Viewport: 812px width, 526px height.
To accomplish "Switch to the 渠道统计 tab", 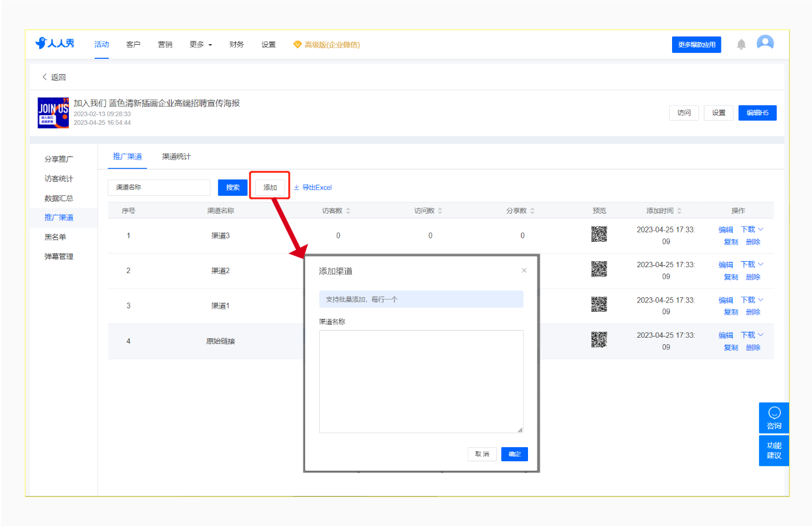I will click(176, 157).
